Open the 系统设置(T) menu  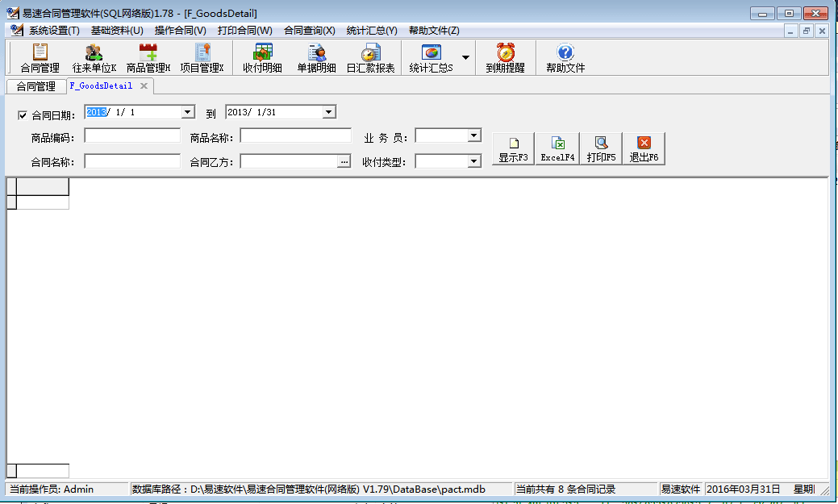(54, 31)
